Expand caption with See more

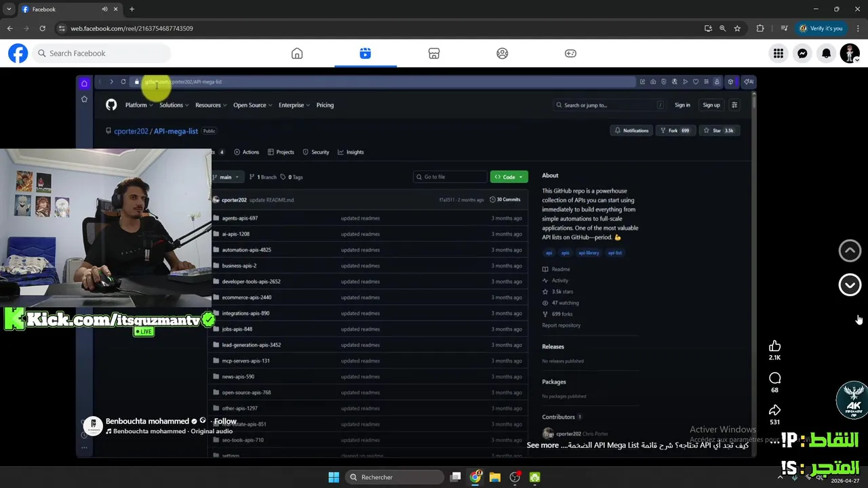click(542, 445)
